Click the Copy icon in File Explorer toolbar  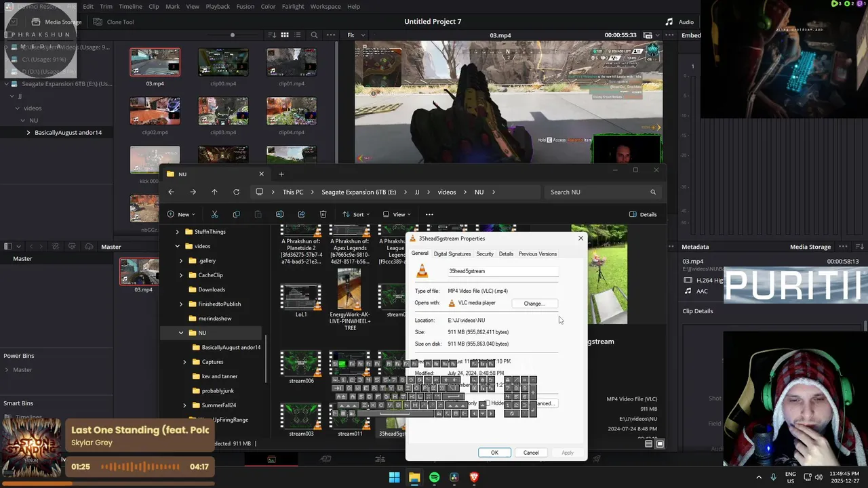(x=236, y=214)
